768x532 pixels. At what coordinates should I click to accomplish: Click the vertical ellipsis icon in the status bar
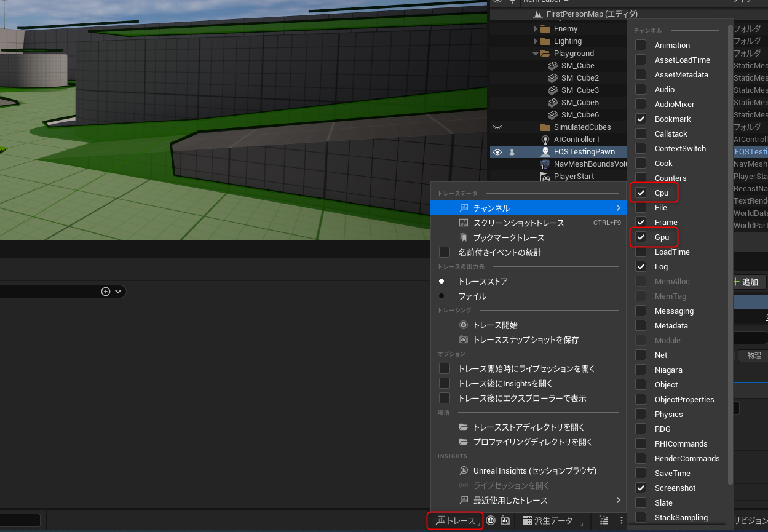click(621, 520)
